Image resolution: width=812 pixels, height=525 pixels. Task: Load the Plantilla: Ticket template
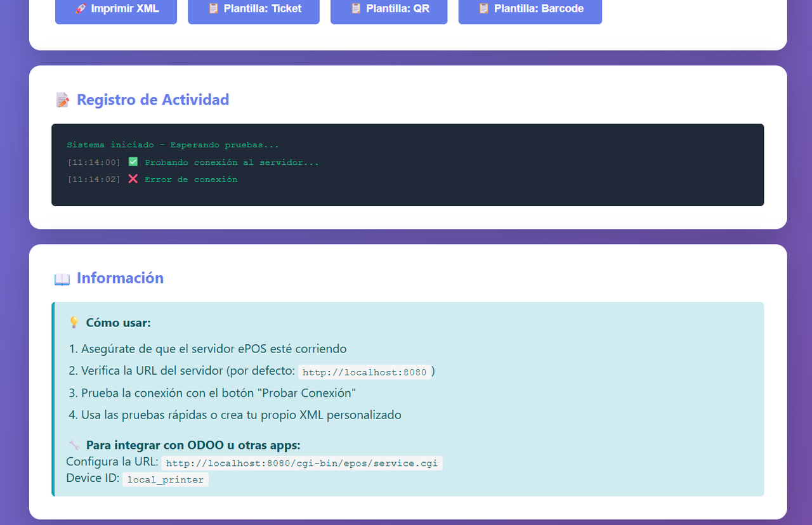click(x=254, y=10)
